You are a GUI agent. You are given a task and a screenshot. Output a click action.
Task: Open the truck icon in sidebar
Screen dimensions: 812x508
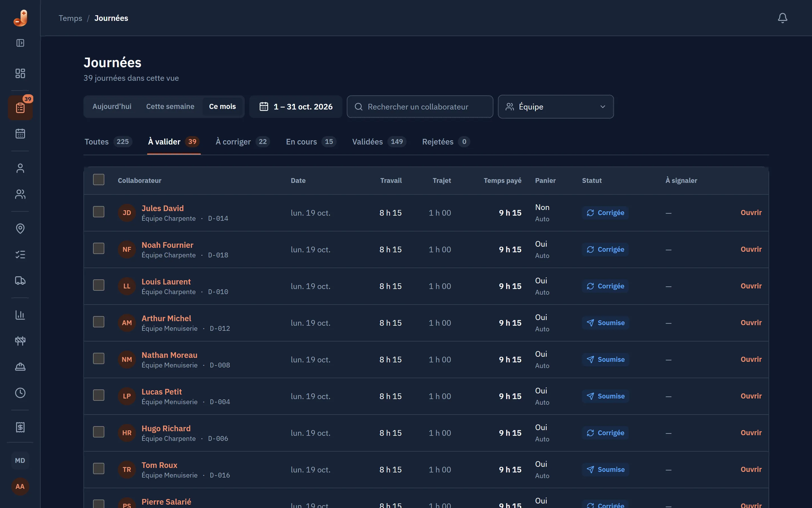click(x=20, y=280)
